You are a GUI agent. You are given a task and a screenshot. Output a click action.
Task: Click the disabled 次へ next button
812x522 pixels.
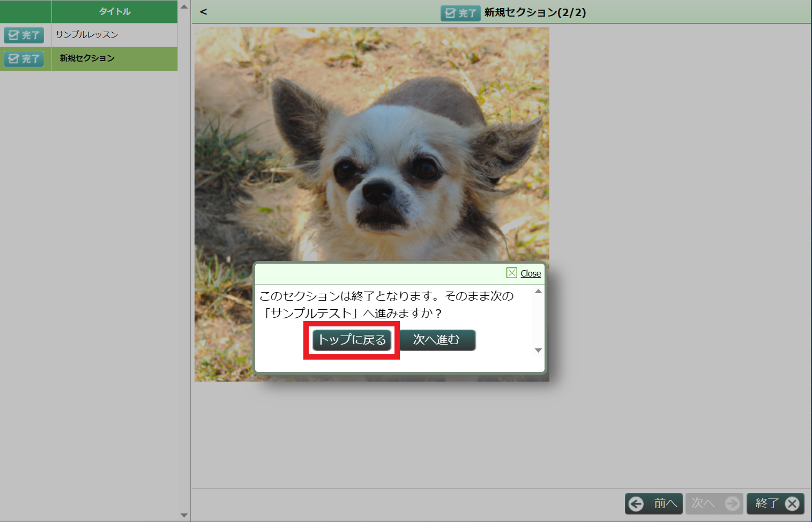coord(714,503)
